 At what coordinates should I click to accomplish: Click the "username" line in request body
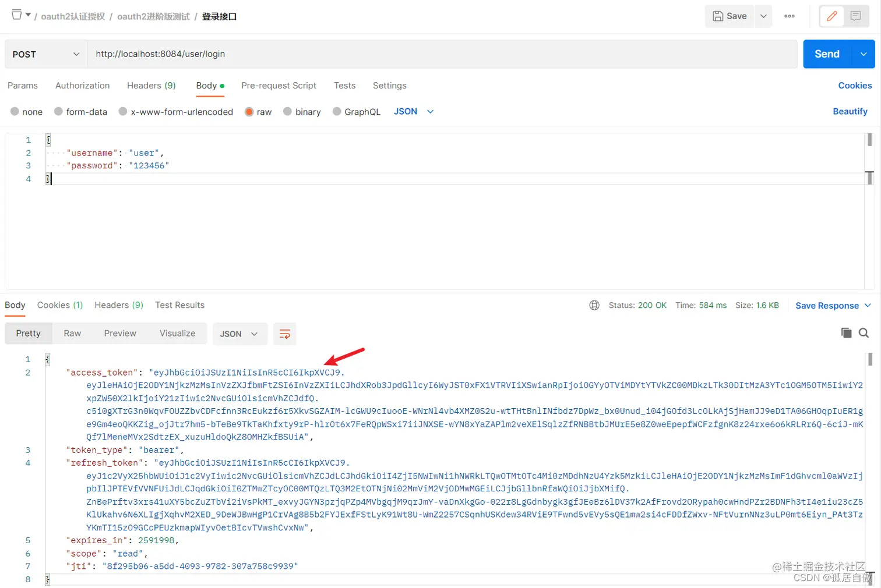click(115, 153)
